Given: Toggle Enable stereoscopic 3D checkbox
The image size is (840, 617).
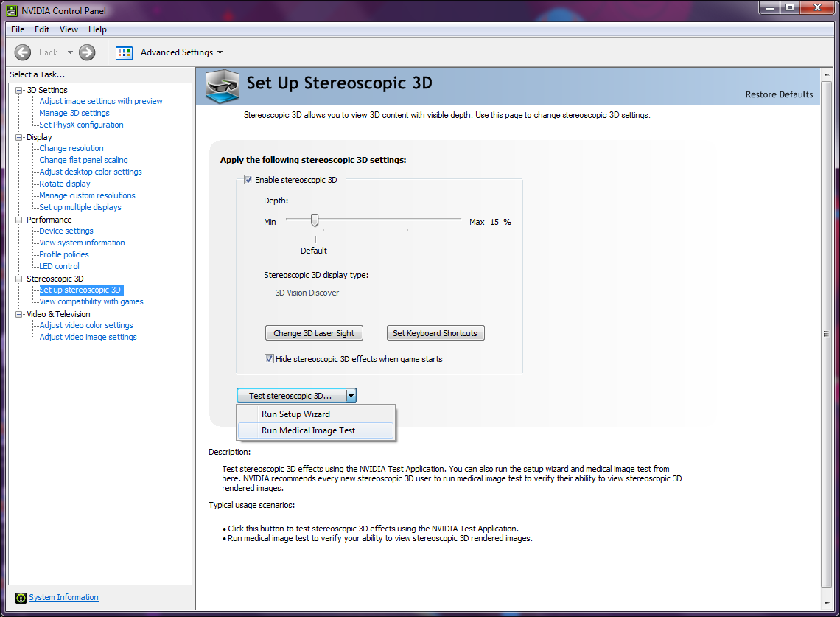Looking at the screenshot, I should pyautogui.click(x=248, y=180).
